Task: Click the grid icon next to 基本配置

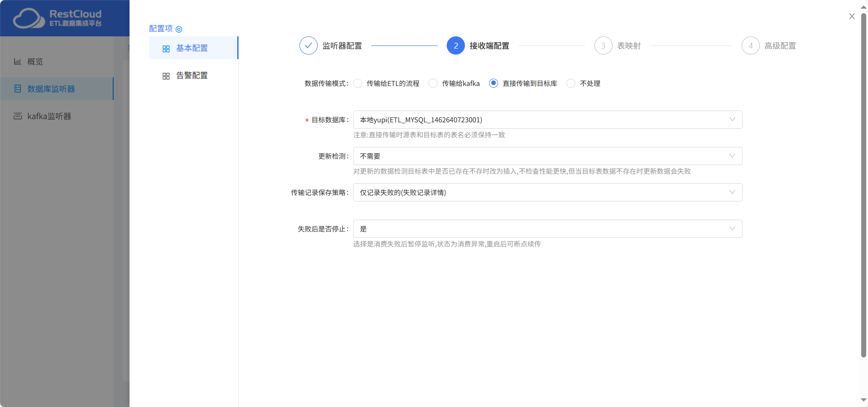Action: coord(166,49)
